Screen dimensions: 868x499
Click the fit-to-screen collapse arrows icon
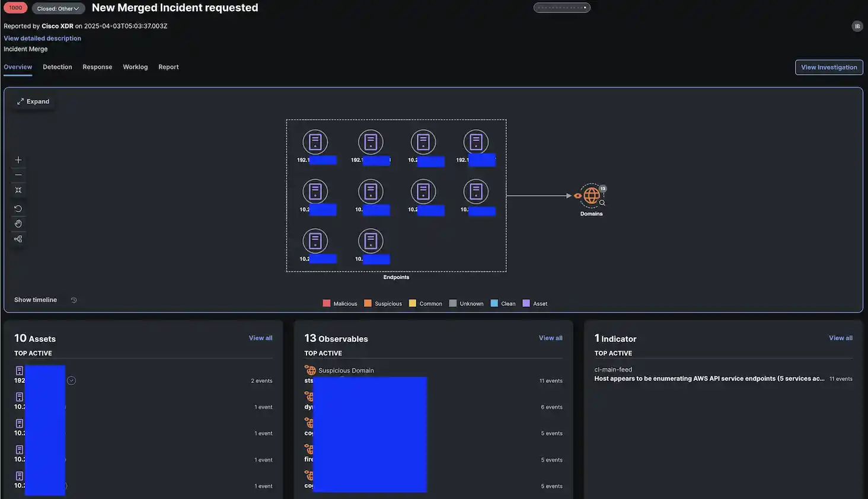tap(18, 190)
